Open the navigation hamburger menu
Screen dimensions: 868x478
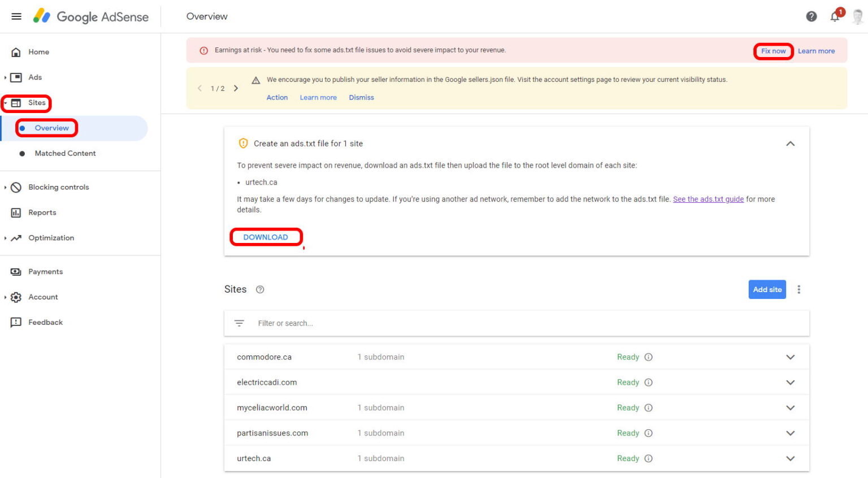click(16, 16)
